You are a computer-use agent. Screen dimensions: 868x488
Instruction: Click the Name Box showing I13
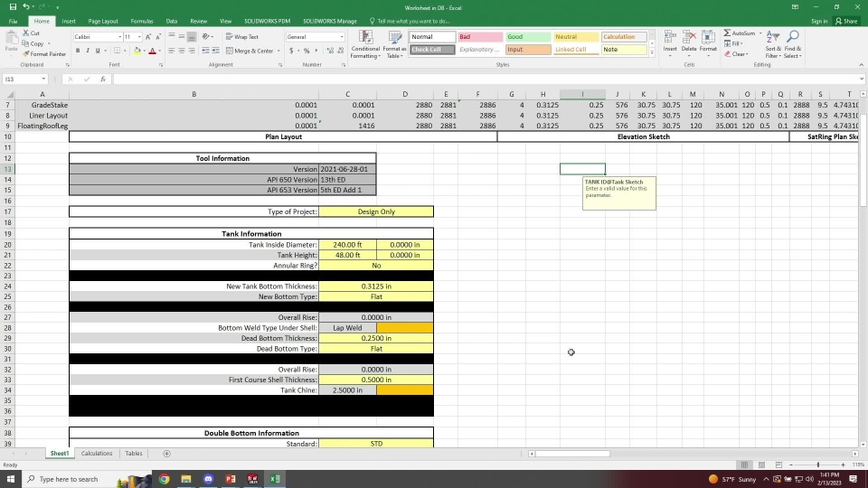tap(24, 80)
